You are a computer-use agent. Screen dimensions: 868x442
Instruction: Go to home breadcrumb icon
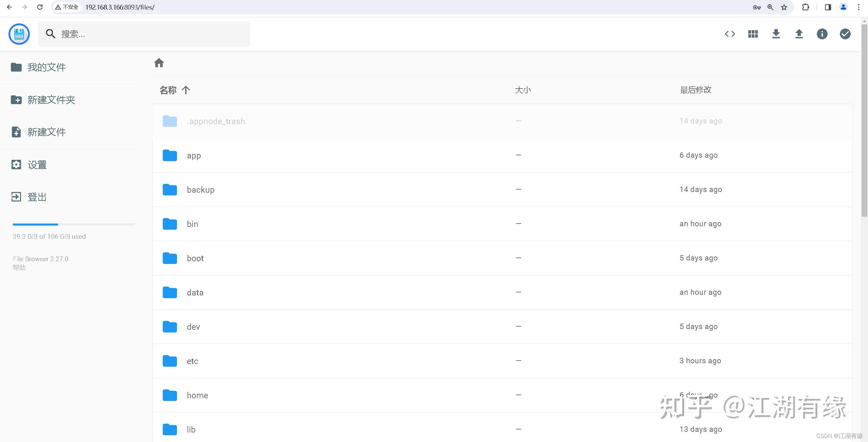tap(159, 63)
